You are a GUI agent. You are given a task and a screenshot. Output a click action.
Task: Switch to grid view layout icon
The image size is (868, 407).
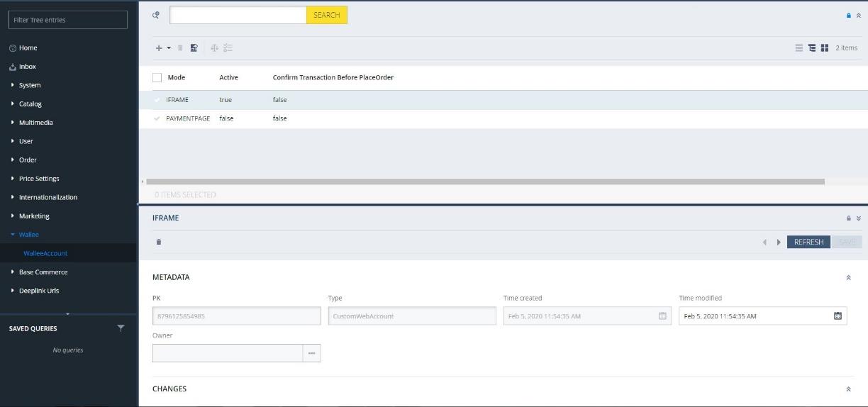825,48
